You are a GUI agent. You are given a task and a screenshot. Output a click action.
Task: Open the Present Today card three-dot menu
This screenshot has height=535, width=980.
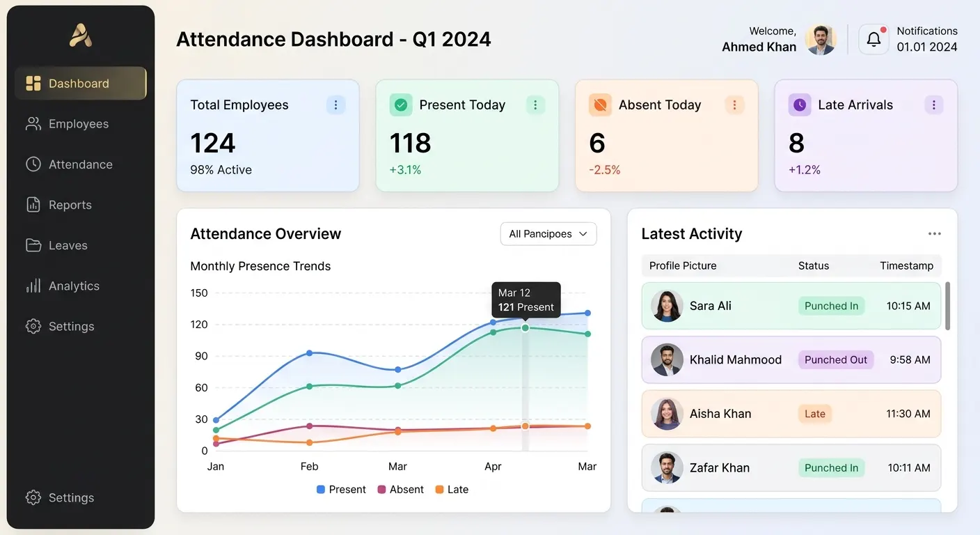(535, 105)
